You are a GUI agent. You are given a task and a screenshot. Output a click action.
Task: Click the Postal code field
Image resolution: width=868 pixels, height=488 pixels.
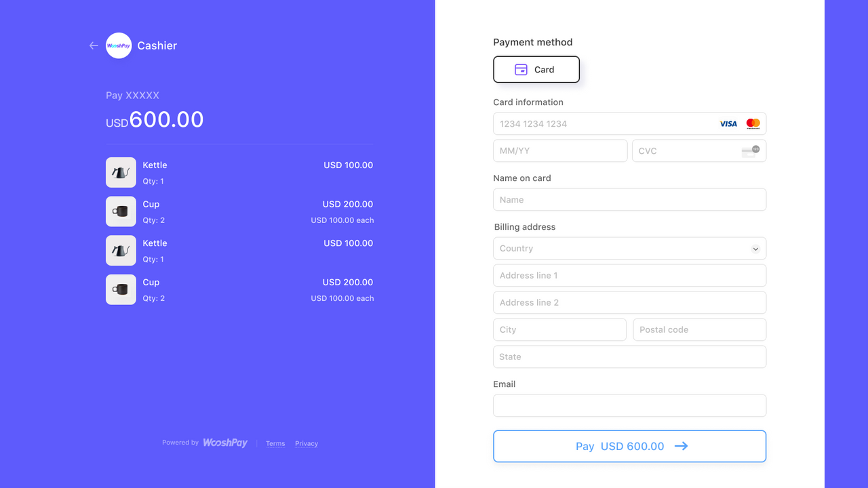(699, 329)
